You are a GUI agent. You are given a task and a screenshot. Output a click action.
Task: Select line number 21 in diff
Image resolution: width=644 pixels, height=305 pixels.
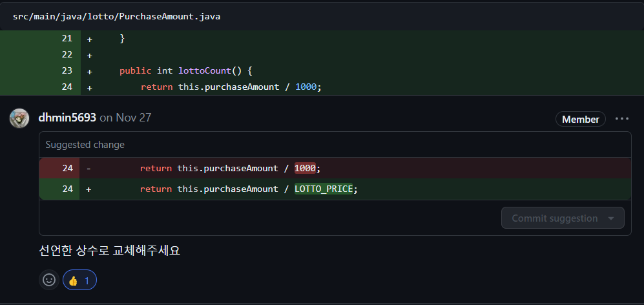67,38
